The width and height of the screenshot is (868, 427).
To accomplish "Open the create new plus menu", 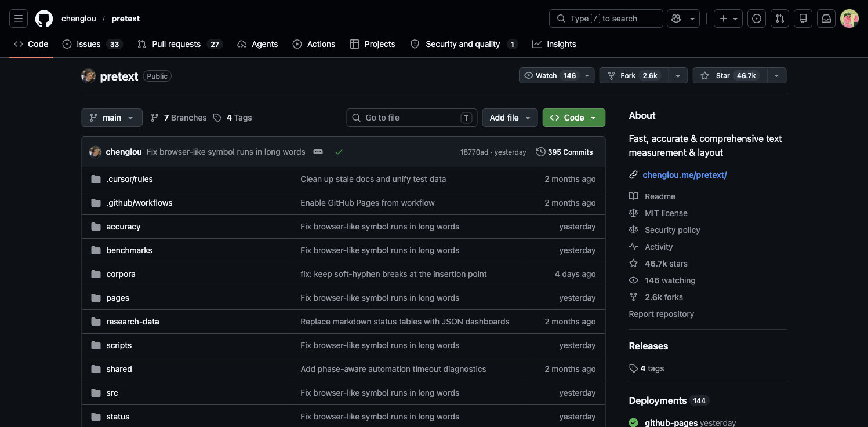I will [x=728, y=19].
